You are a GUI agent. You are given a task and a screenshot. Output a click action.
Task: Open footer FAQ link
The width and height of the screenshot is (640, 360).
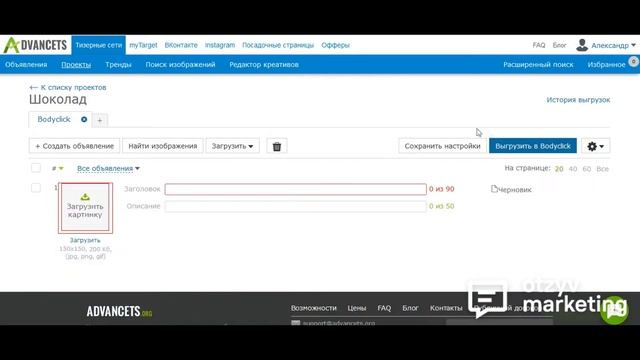[384, 308]
